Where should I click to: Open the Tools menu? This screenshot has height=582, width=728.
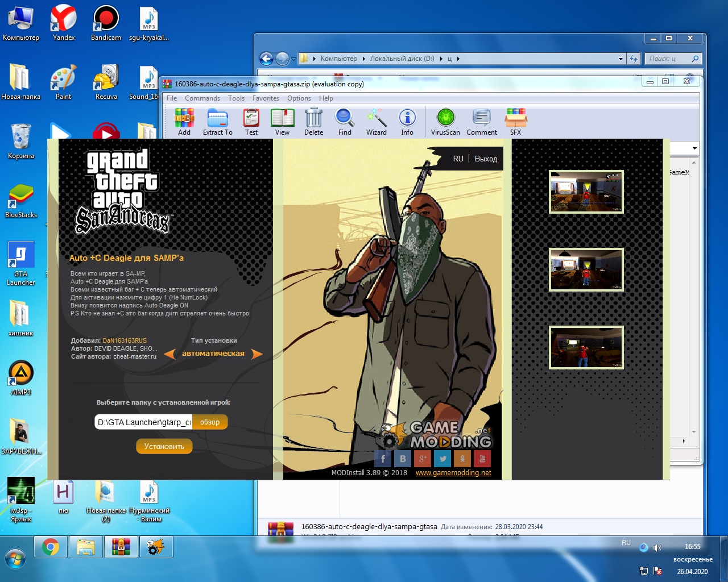(x=236, y=98)
